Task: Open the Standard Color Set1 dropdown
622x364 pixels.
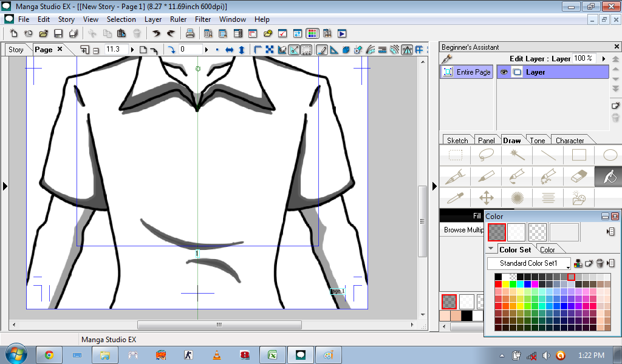Action: [529, 263]
